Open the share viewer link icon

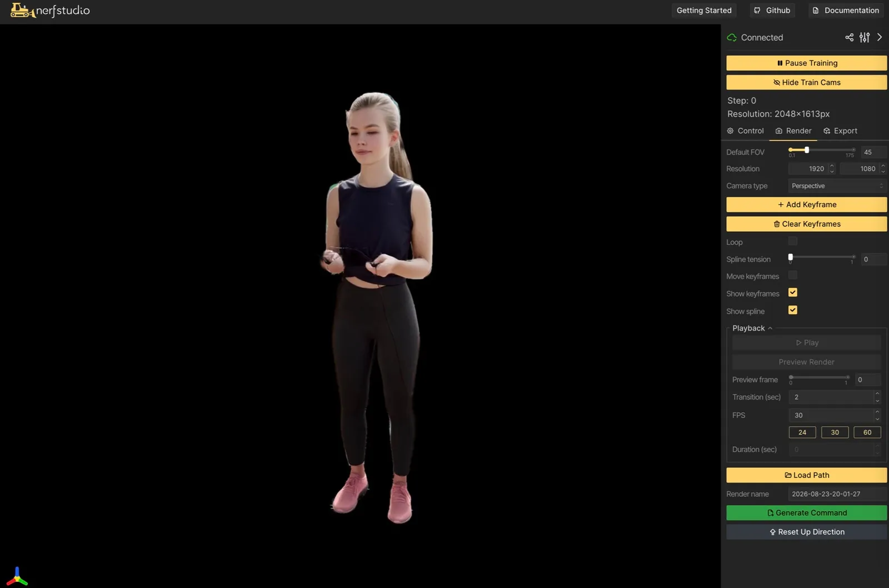(x=849, y=37)
